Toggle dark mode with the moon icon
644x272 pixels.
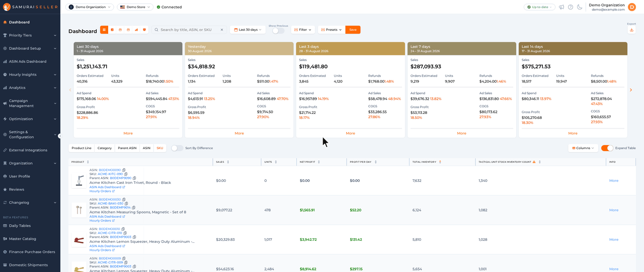pyautogui.click(x=580, y=7)
